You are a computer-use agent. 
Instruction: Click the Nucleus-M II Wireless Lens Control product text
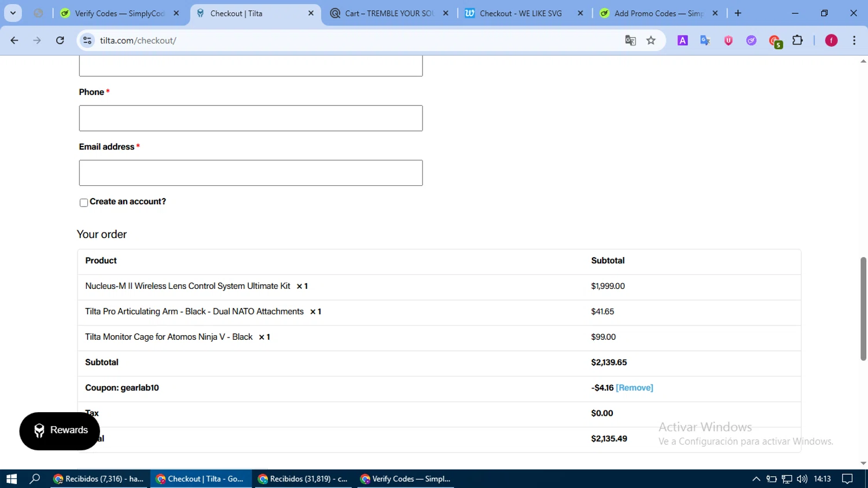187,286
